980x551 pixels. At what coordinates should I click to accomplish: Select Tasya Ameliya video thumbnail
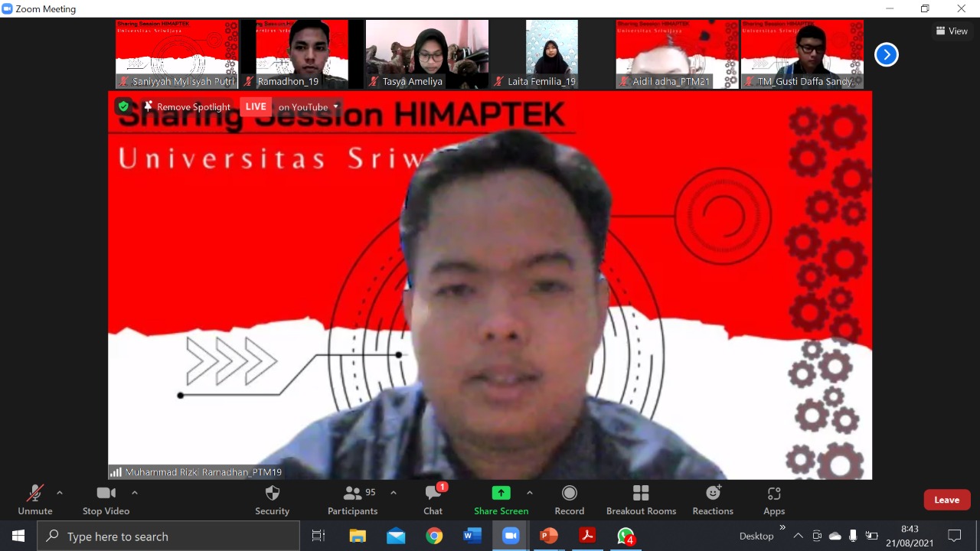coord(427,54)
